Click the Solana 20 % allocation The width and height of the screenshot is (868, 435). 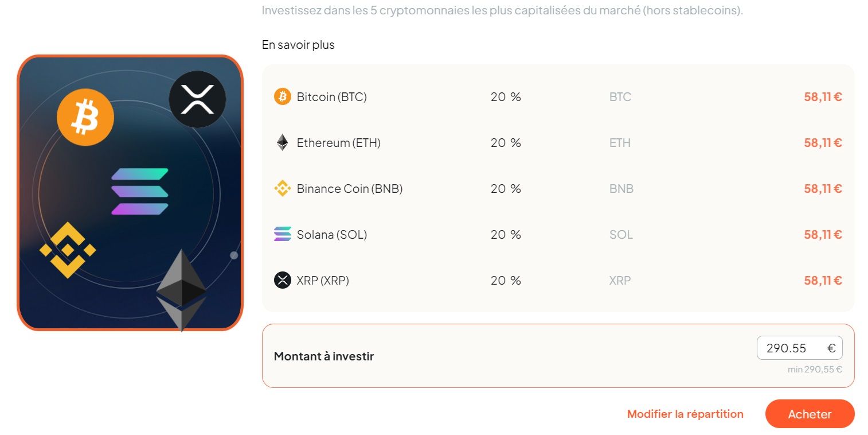coord(506,235)
